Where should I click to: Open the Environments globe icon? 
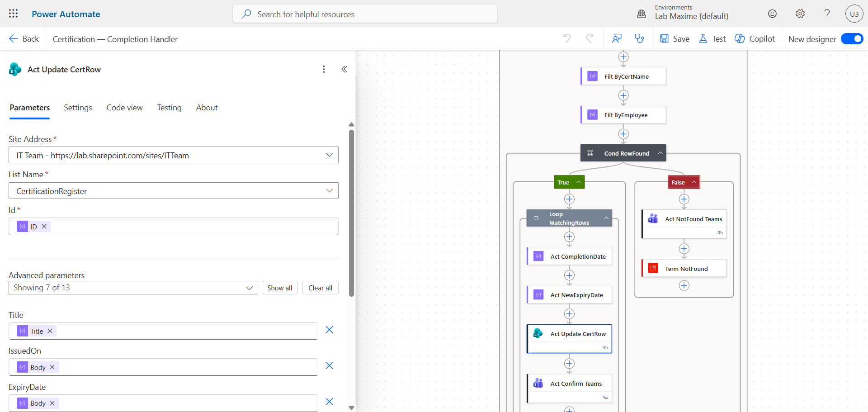click(642, 14)
